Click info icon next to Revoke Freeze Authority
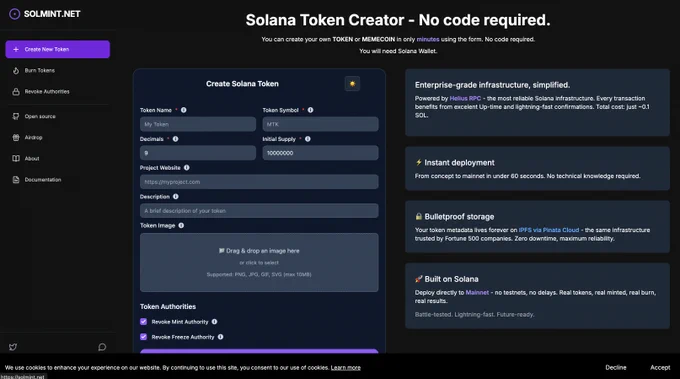The height and width of the screenshot is (379, 680). tap(221, 337)
